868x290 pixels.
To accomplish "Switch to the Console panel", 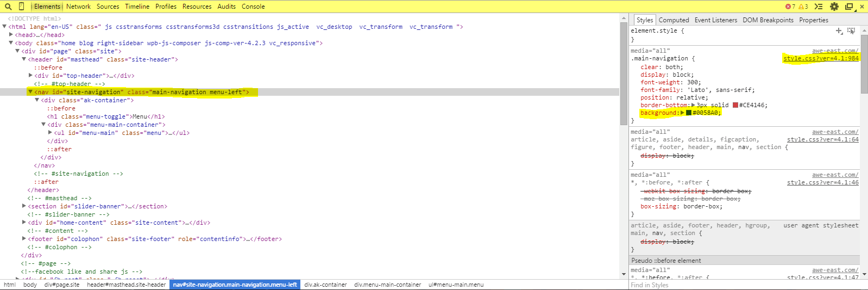I will point(253,7).
